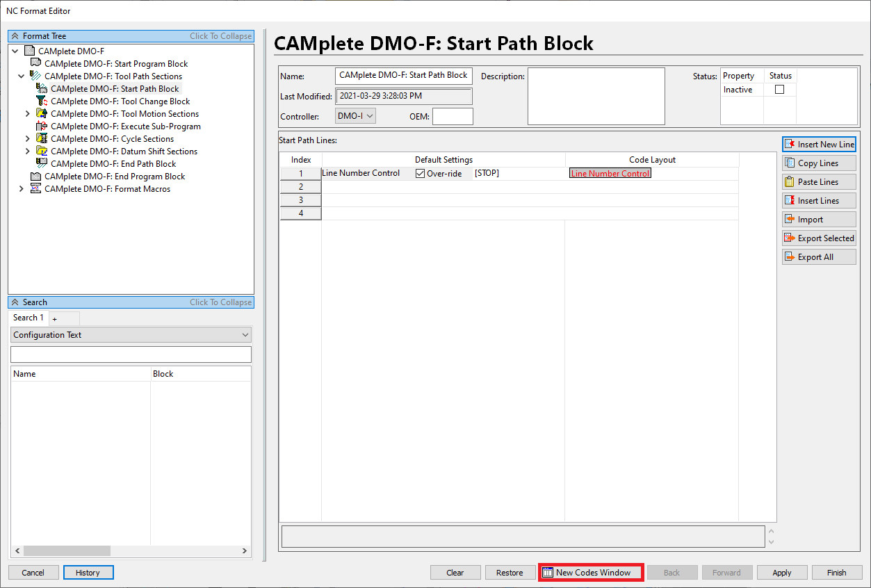The width and height of the screenshot is (871, 588).
Task: Open the History button
Action: pyautogui.click(x=88, y=573)
